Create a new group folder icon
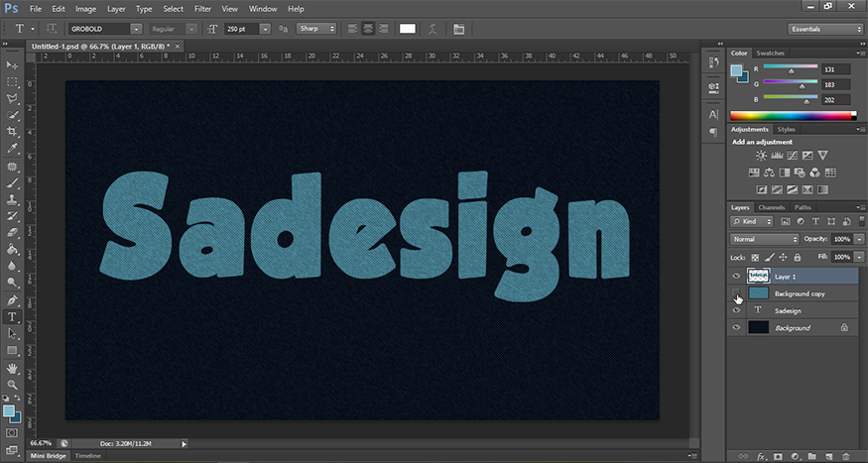Image resolution: width=868 pixels, height=463 pixels. [811, 456]
